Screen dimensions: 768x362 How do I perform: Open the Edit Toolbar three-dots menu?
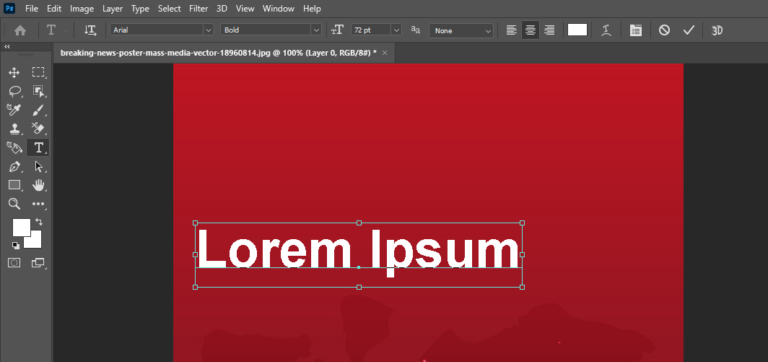[x=38, y=204]
